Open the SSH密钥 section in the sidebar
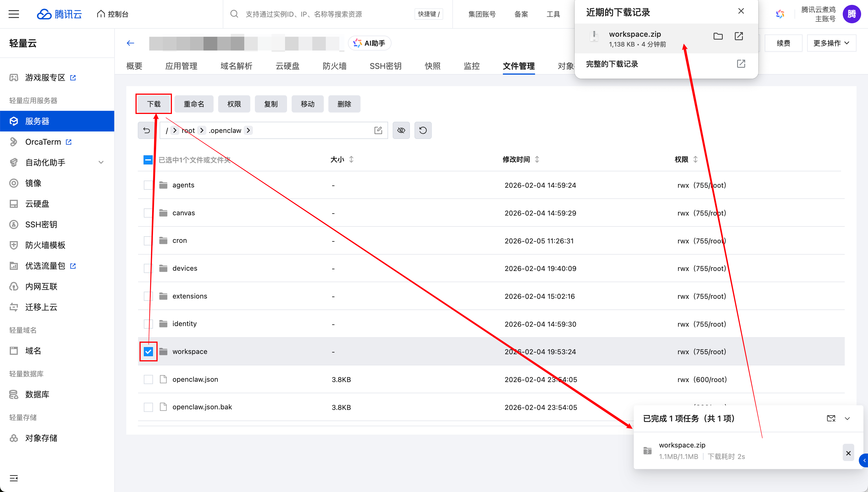Image resolution: width=868 pixels, height=492 pixels. pyautogui.click(x=40, y=224)
